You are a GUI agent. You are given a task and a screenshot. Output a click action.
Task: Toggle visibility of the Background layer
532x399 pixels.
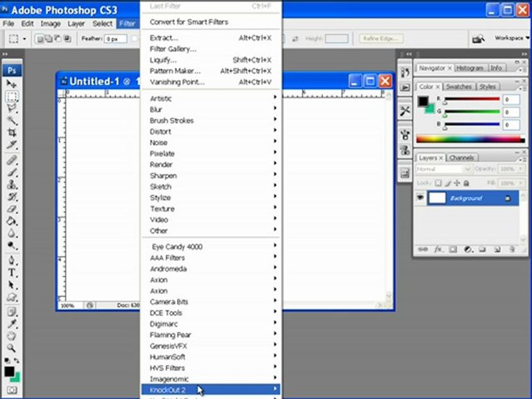(x=420, y=198)
